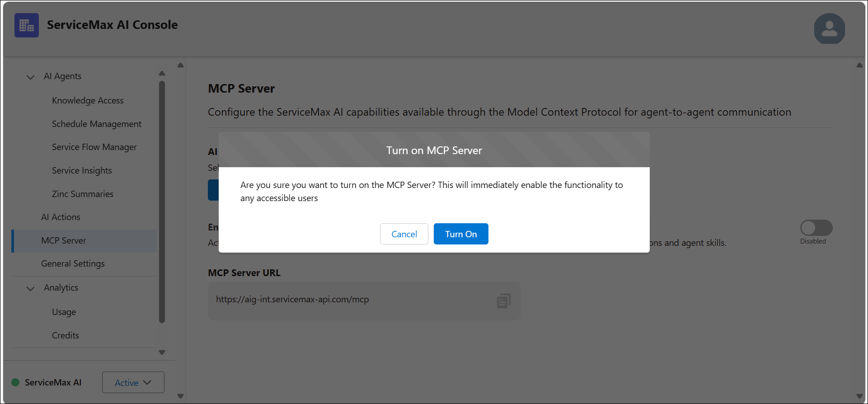The width and height of the screenshot is (868, 404).
Task: Click the green ServiceMax AI status dot
Action: click(x=15, y=382)
